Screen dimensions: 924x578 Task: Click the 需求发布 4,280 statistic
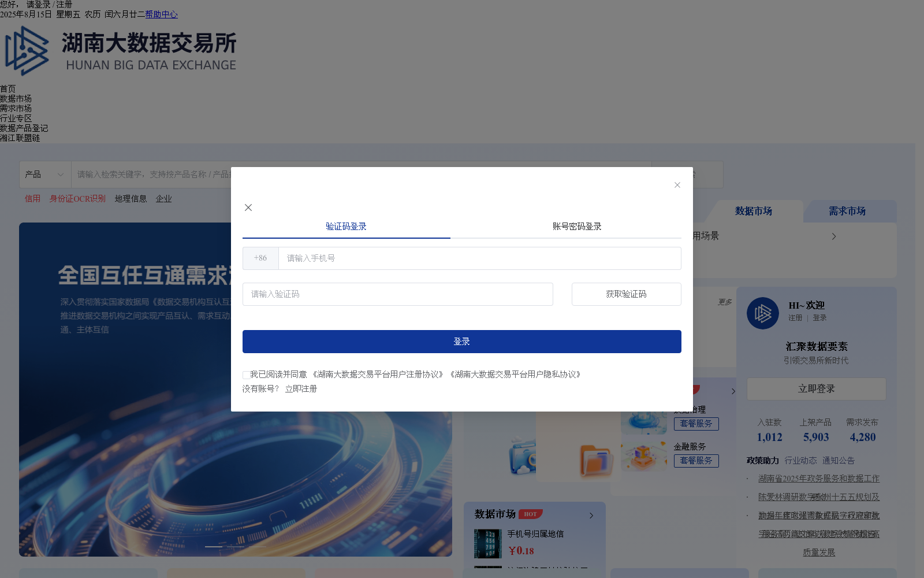pyautogui.click(x=862, y=431)
